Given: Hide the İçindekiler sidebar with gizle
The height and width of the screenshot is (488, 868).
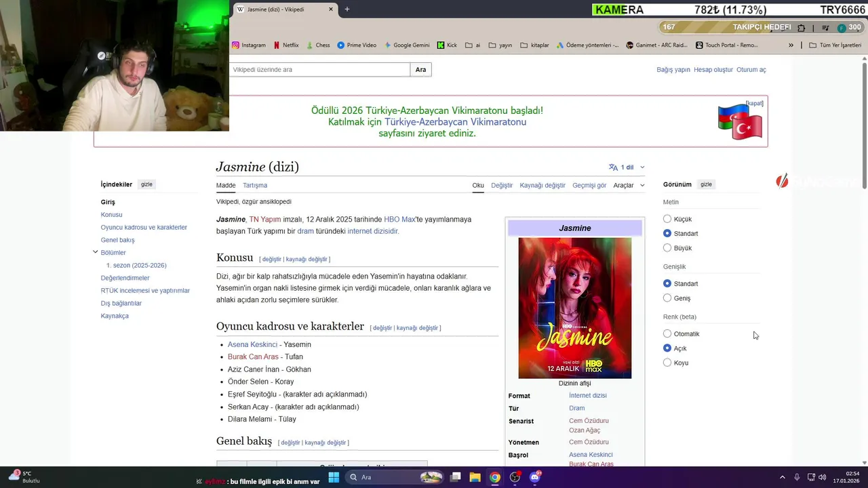Looking at the screenshot, I should tap(146, 184).
